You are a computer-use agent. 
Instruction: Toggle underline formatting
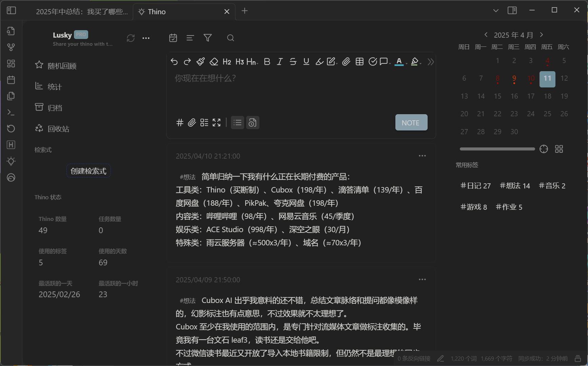[306, 62]
